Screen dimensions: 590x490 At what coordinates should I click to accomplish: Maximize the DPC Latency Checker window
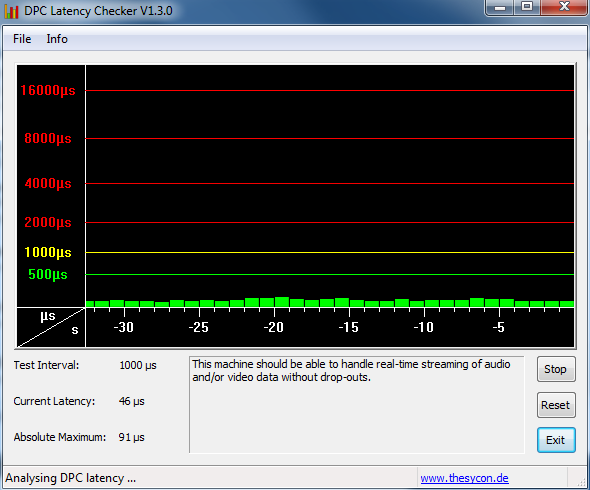526,7
